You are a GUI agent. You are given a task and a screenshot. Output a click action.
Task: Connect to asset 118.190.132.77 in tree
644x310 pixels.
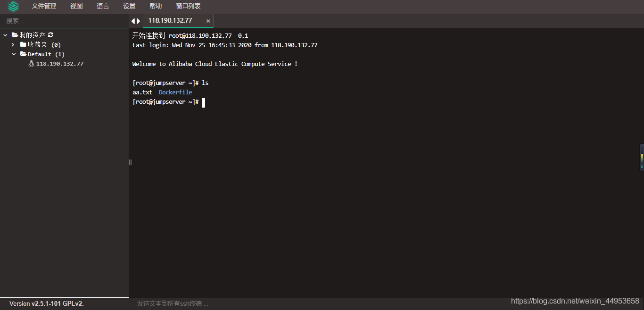pos(60,64)
